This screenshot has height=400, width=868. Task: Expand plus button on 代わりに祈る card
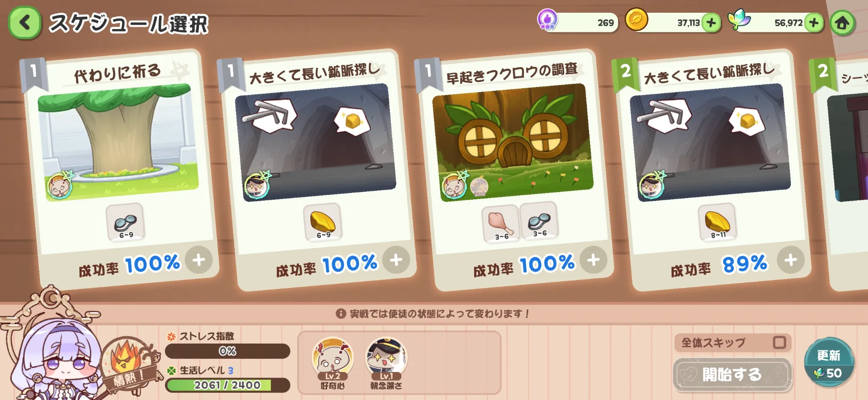[199, 260]
